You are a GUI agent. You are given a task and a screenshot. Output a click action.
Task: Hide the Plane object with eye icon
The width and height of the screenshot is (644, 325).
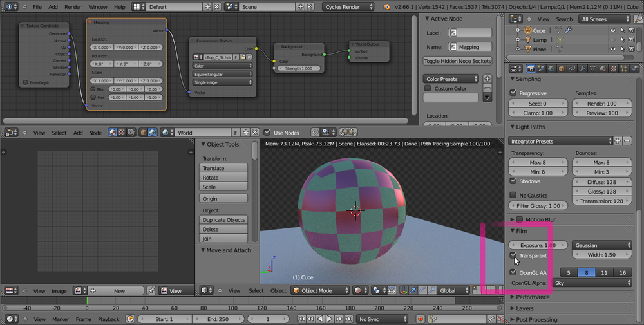[x=612, y=49]
